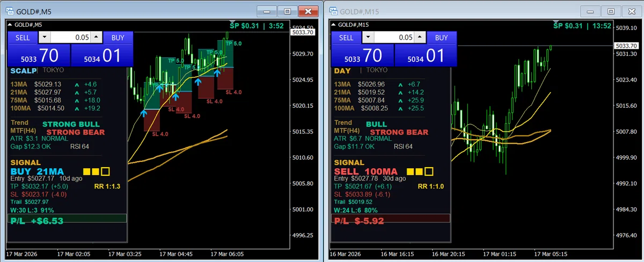Click SP $0.31 | 13:52 timer in M15
This screenshot has height=262, width=644.
pyautogui.click(x=582, y=25)
